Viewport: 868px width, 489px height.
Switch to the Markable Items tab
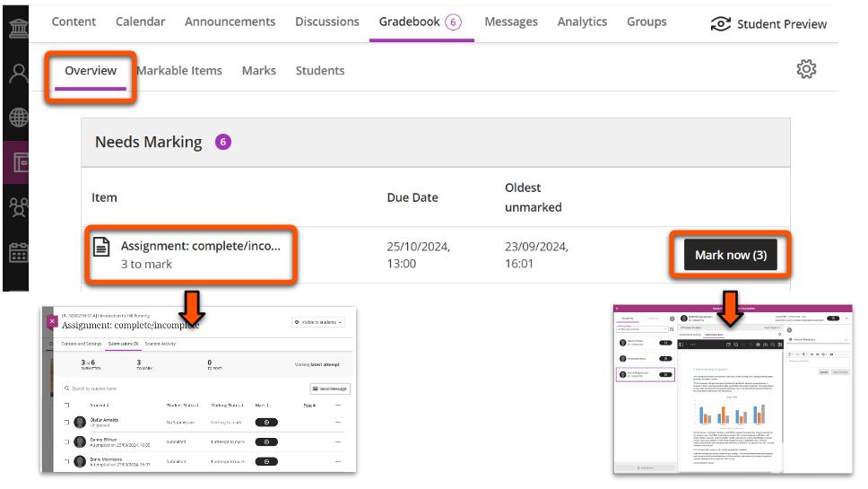(x=179, y=71)
